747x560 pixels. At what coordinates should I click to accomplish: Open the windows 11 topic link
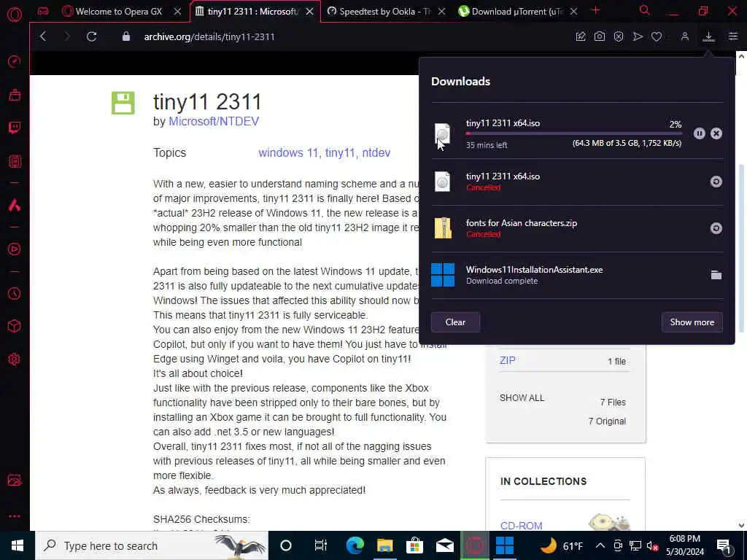pyautogui.click(x=287, y=152)
